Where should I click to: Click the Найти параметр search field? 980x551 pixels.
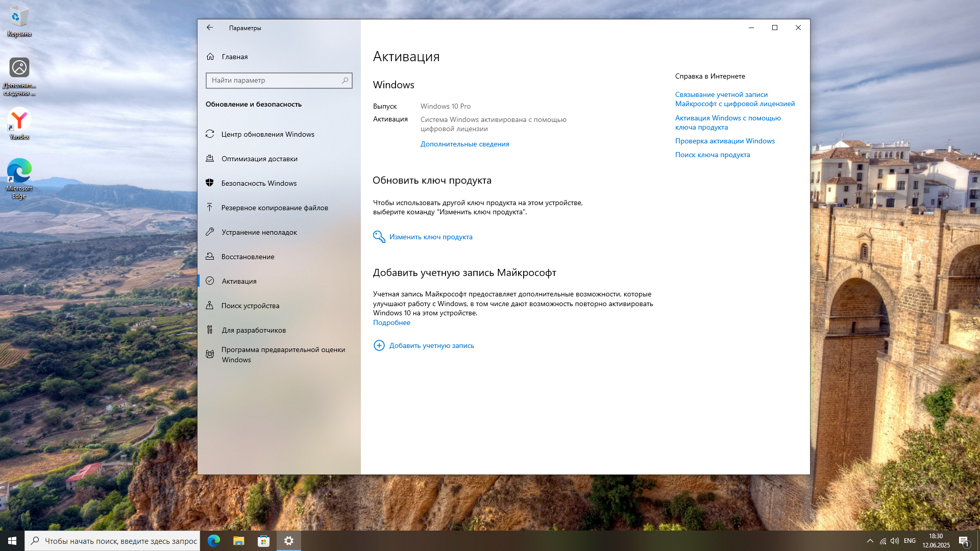point(273,80)
